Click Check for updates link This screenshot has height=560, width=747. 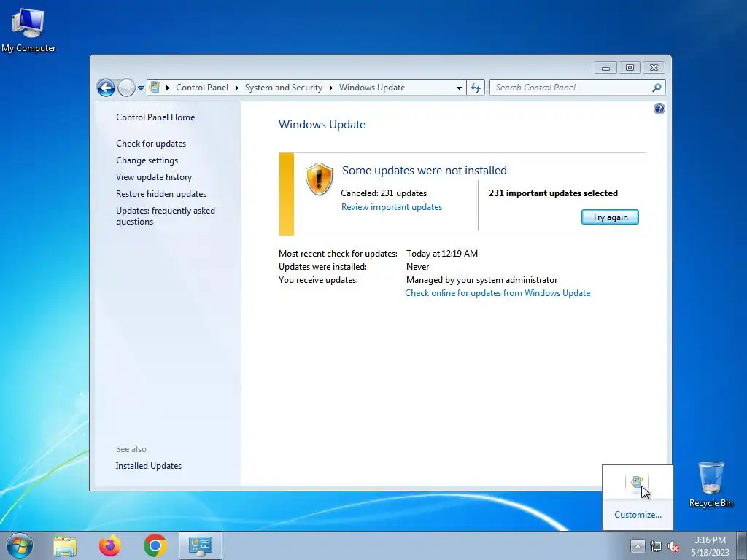[x=151, y=144]
